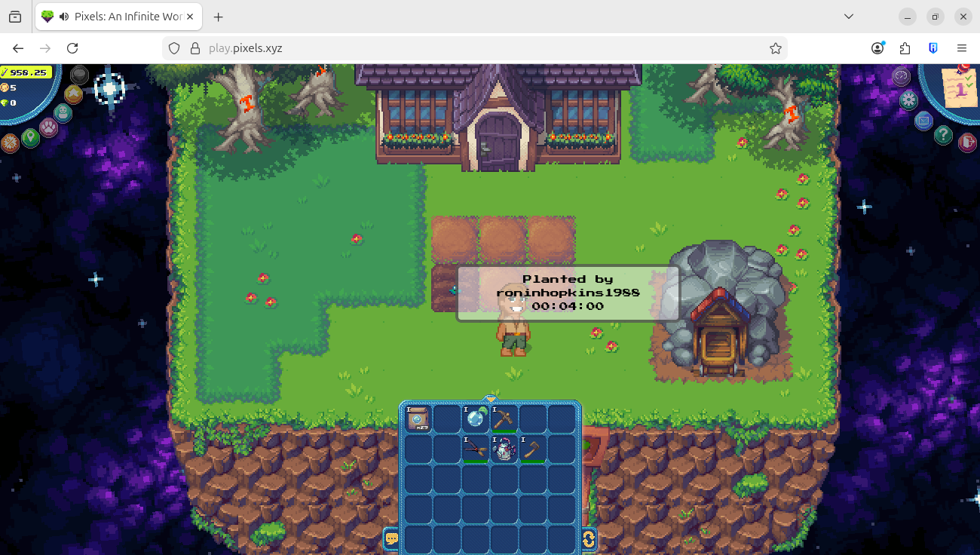Open the blue mail envelope icon
This screenshot has width=980, height=555.
(x=923, y=120)
